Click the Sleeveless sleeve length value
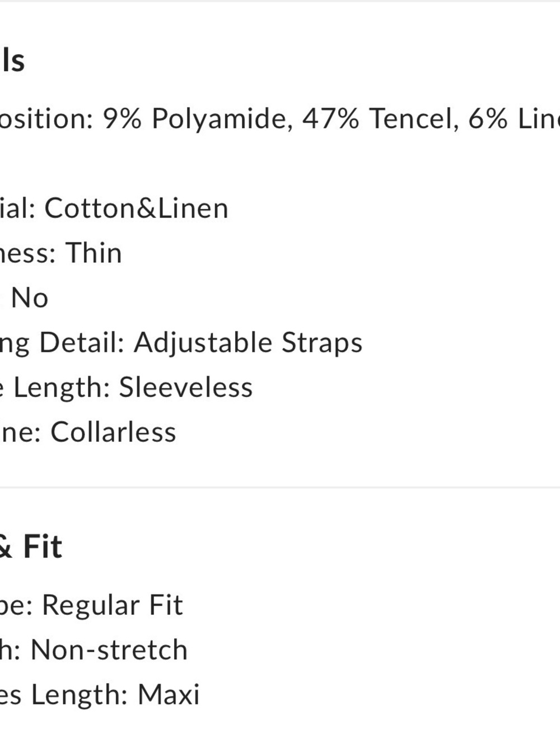This screenshot has height=747, width=560. [186, 387]
